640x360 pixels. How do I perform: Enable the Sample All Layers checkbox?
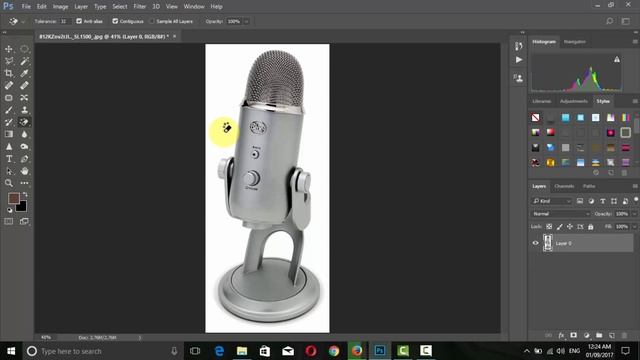point(152,21)
